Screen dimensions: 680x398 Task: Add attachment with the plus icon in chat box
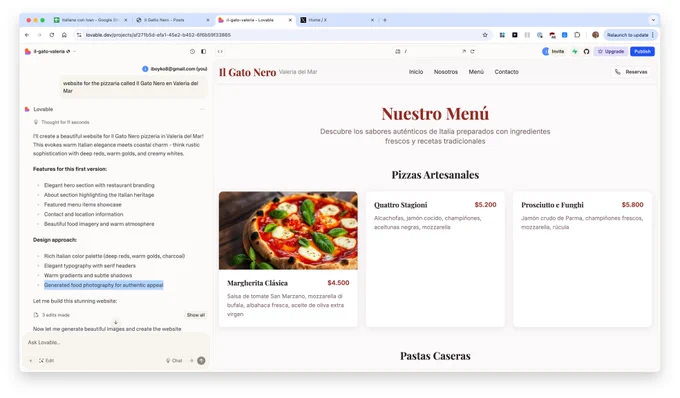(30, 360)
